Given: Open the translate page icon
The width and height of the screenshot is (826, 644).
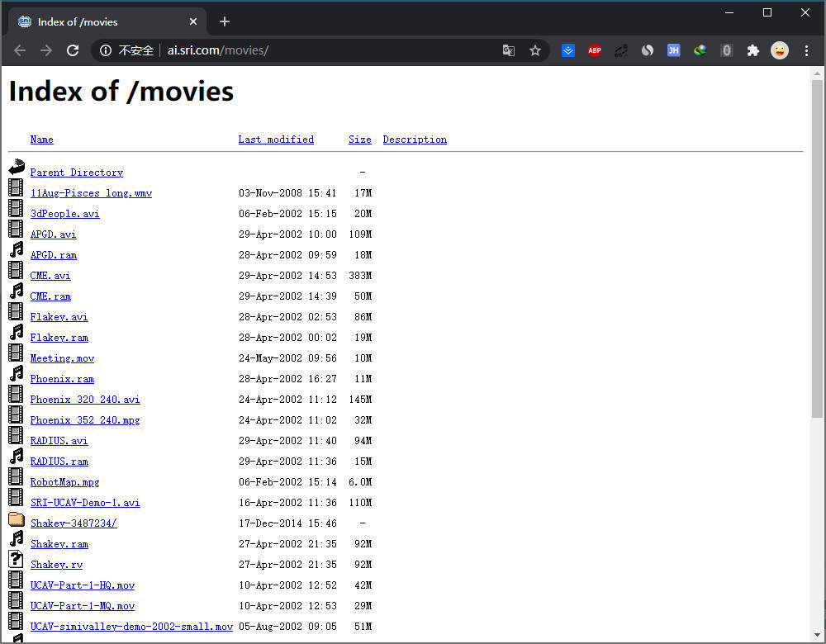Looking at the screenshot, I should coord(509,50).
